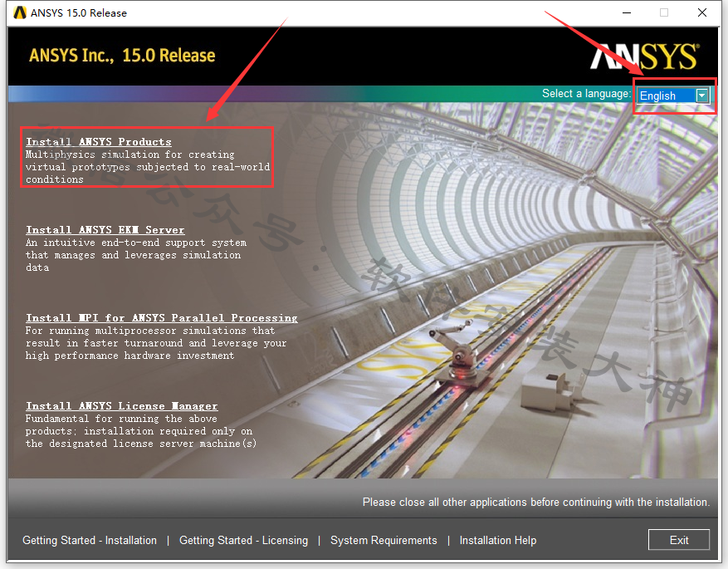The image size is (728, 569).
Task: Click the Install ANSYS Products link
Action: 99,142
